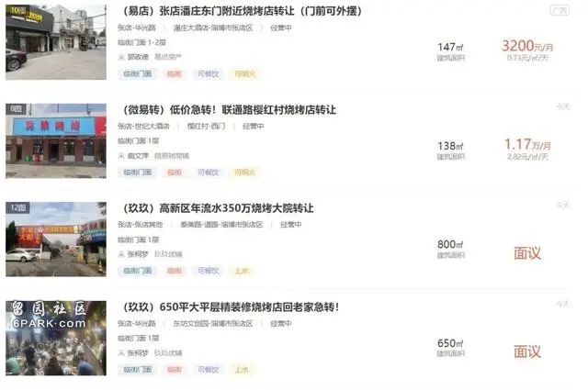Select the 可餐饮 tag on the second listing
The image size is (588, 390).
pyautogui.click(x=209, y=173)
